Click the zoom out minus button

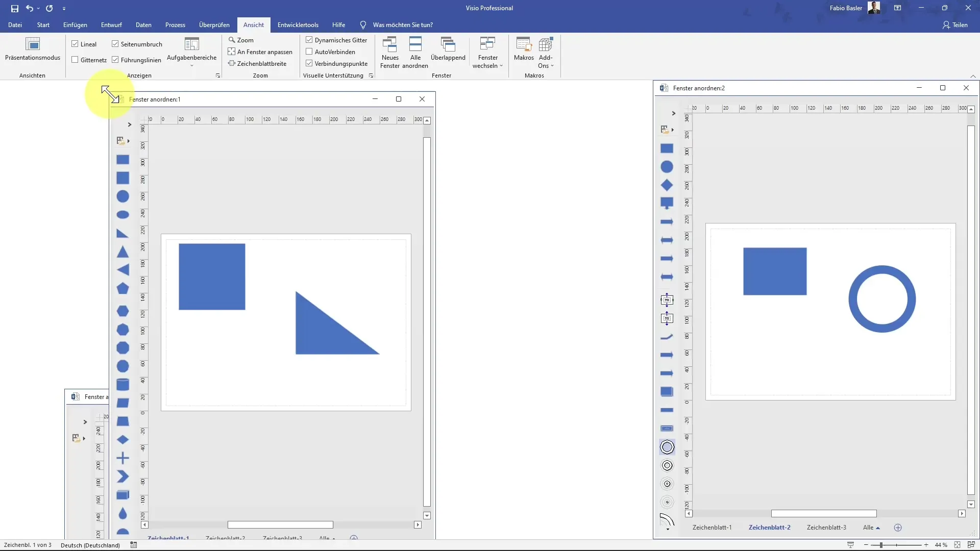click(866, 545)
